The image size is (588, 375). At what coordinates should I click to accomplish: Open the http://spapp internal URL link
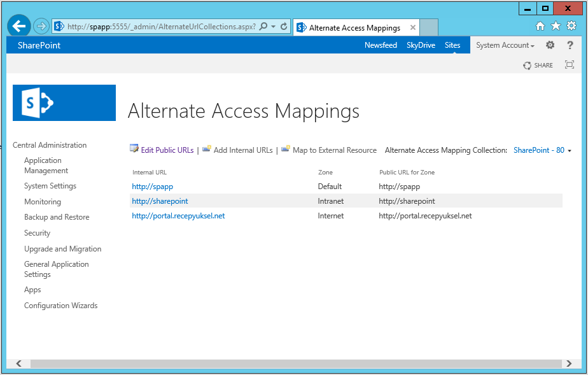152,187
